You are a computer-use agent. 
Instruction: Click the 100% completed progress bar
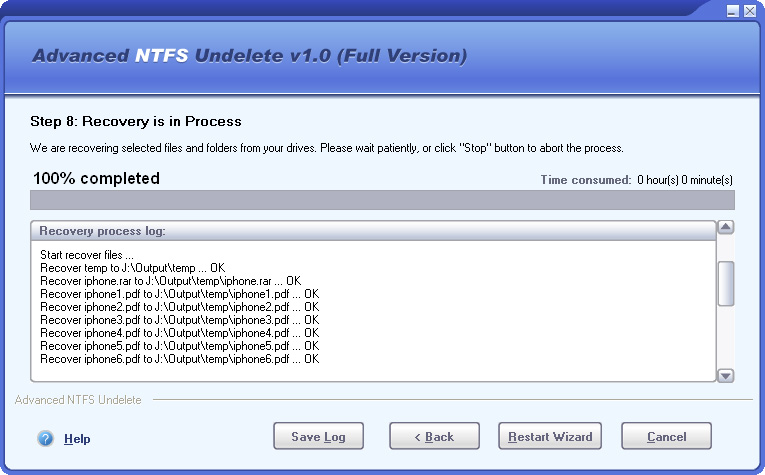(x=382, y=200)
